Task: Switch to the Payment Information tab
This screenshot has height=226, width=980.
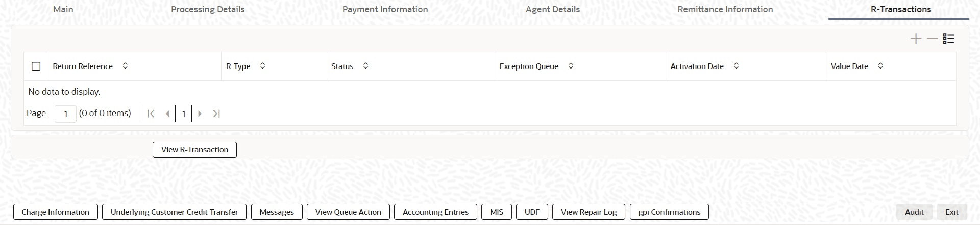Action: click(x=385, y=9)
